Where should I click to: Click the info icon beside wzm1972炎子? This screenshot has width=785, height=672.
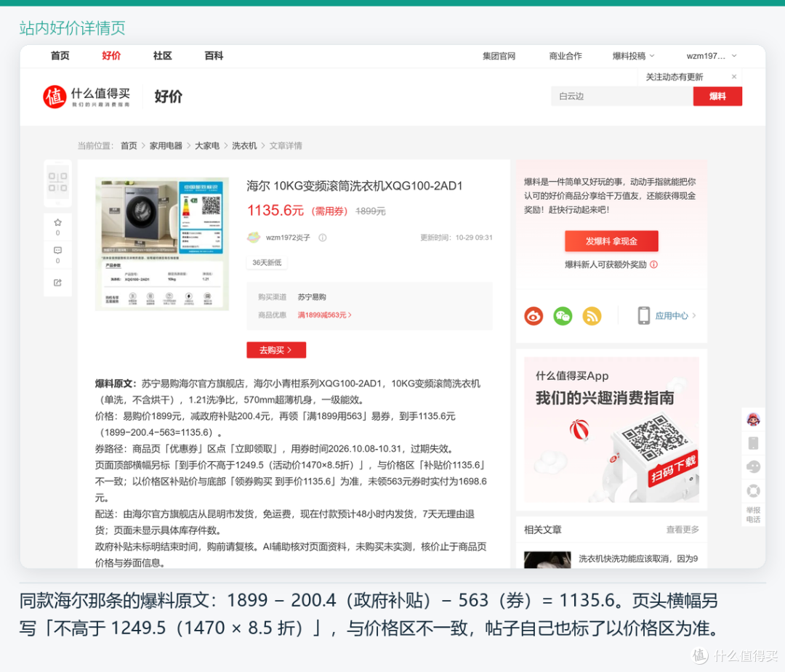[x=323, y=238]
